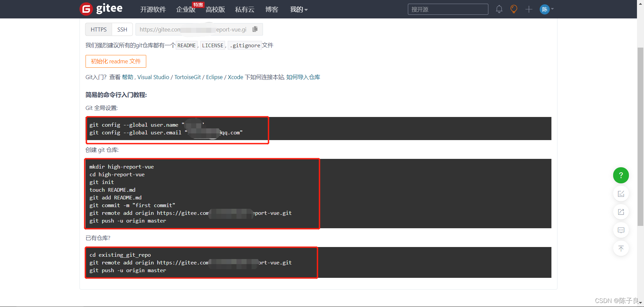Open the Xcode link
Image resolution: width=644 pixels, height=307 pixels.
coord(235,77)
